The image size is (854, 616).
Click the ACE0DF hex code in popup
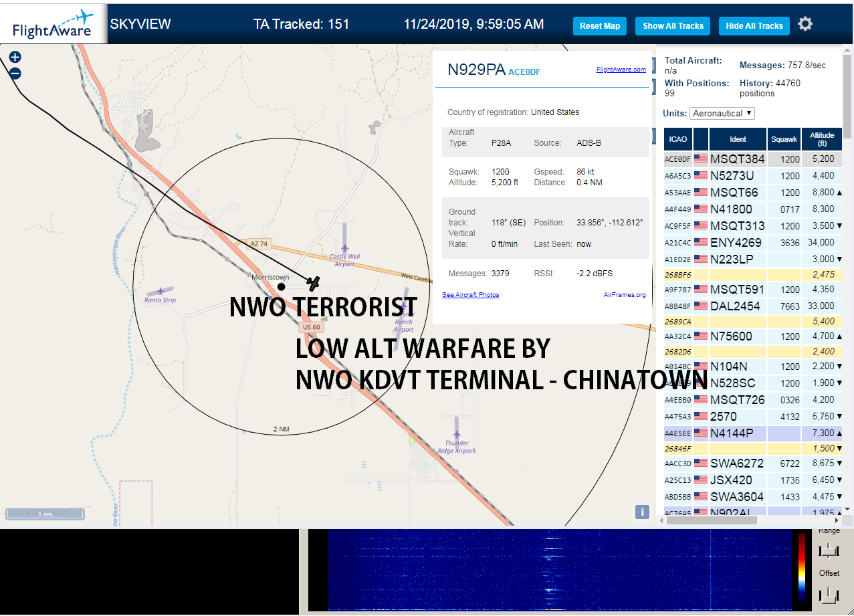click(524, 72)
